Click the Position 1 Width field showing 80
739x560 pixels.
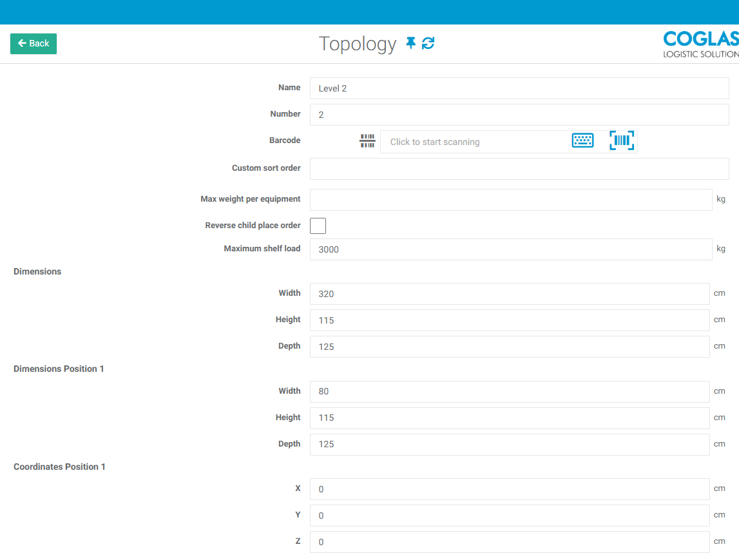tap(509, 391)
